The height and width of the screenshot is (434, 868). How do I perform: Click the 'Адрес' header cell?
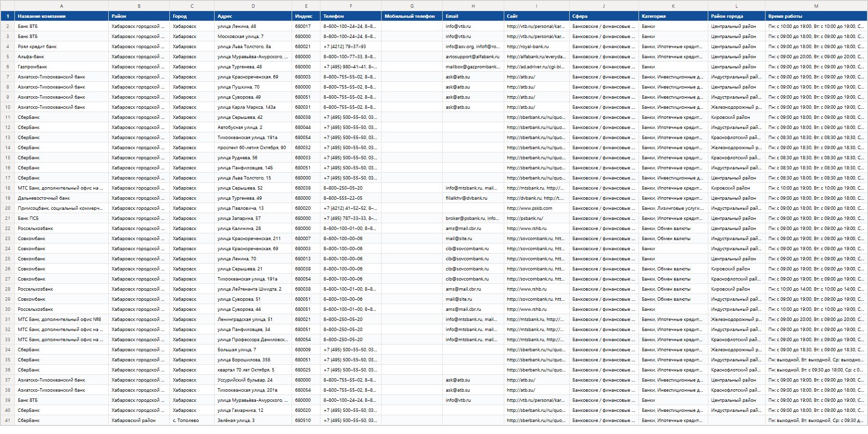click(253, 16)
